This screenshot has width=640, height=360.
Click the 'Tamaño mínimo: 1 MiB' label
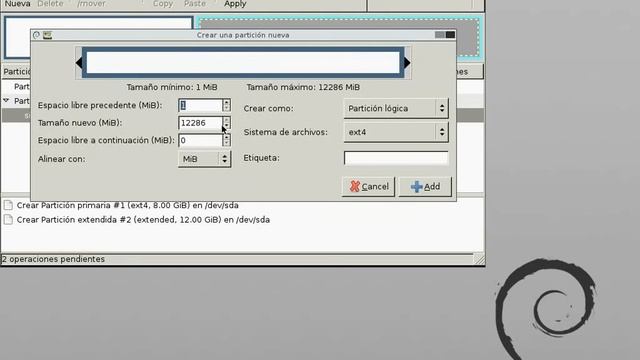[x=172, y=87]
